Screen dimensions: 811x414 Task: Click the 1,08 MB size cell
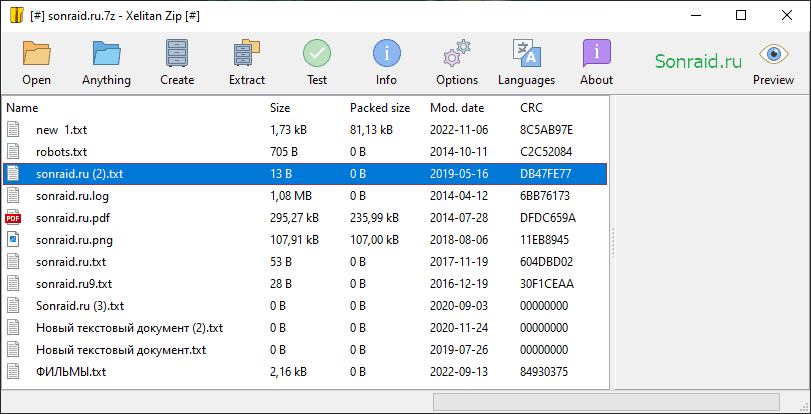[291, 196]
